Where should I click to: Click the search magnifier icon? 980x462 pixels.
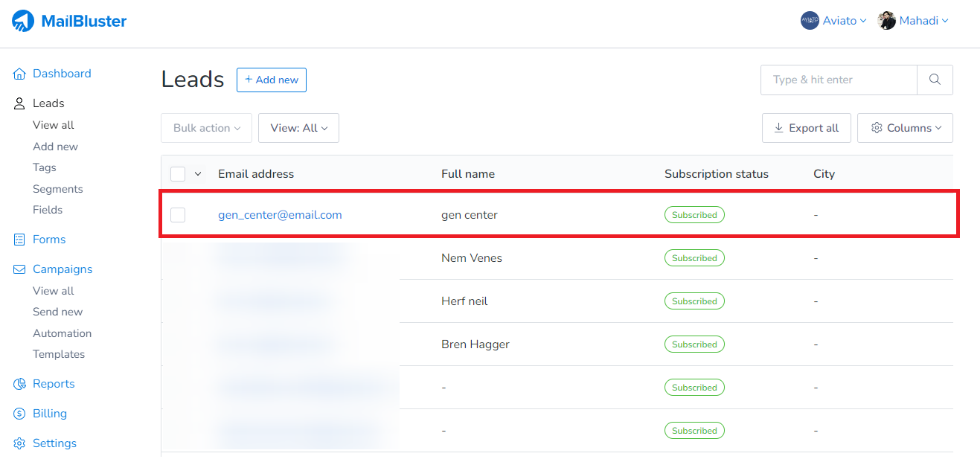tap(935, 80)
